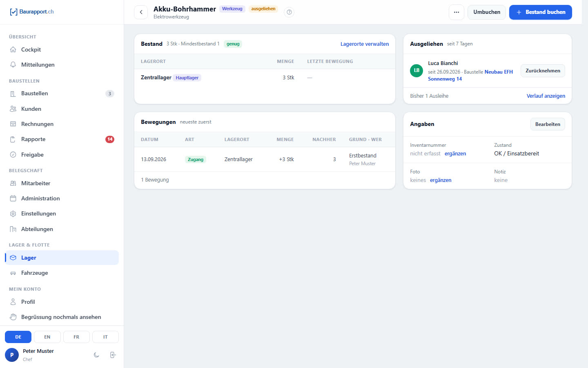Toggle dark mode with the moon icon
The height and width of the screenshot is (368, 588).
96,355
